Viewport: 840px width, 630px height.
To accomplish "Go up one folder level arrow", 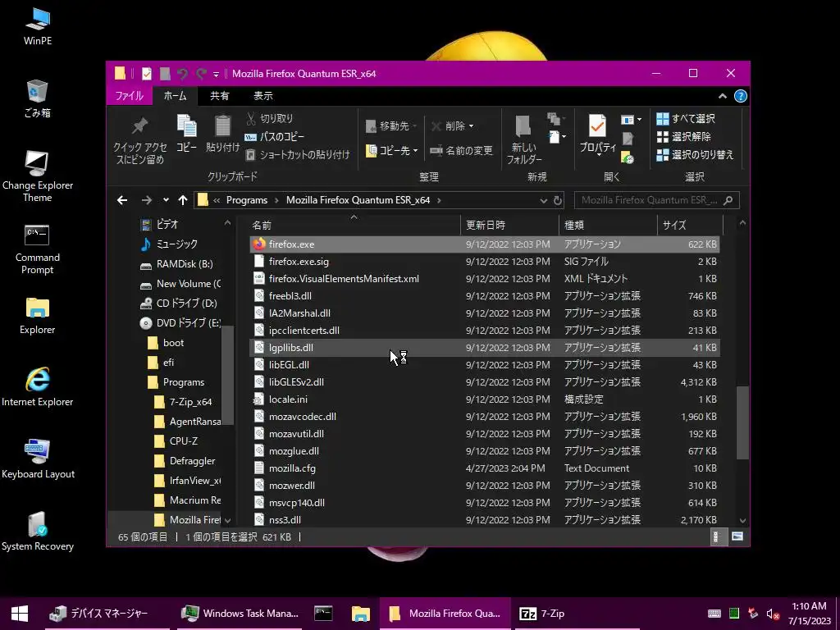I will coord(183,200).
